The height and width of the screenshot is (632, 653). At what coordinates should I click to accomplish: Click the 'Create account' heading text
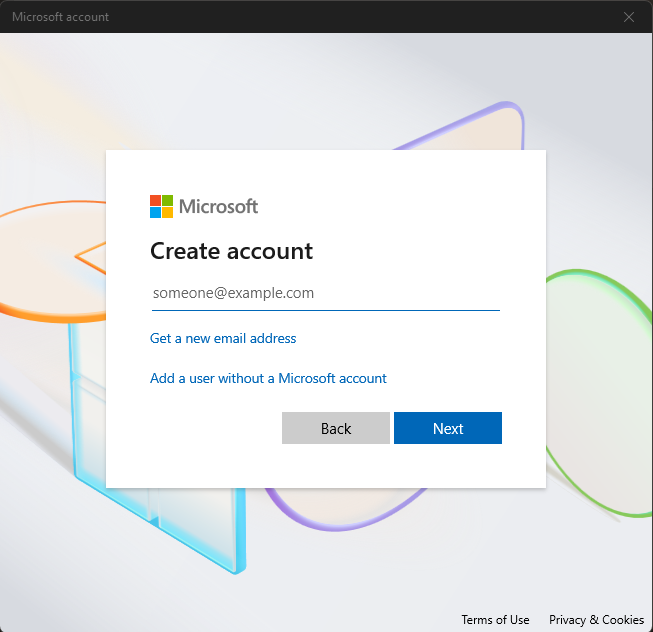tap(231, 251)
